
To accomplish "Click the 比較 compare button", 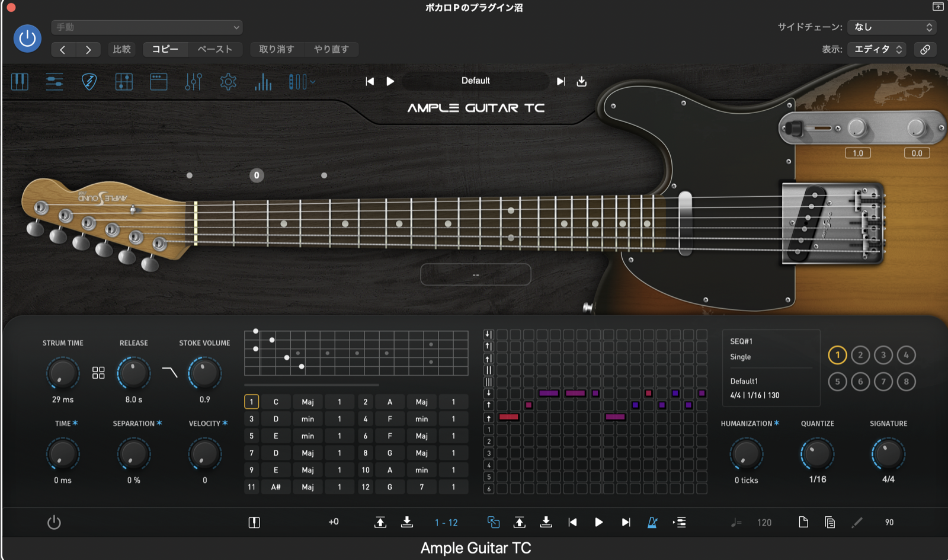I will pos(122,49).
